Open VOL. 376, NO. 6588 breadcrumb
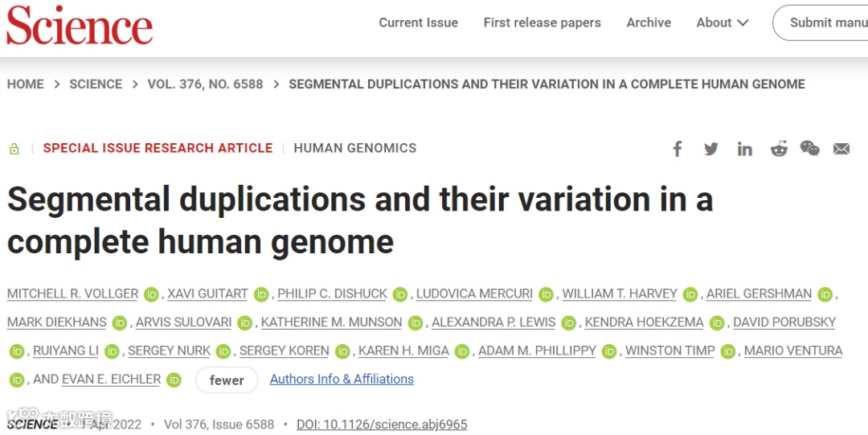The image size is (868, 435). coord(205,84)
